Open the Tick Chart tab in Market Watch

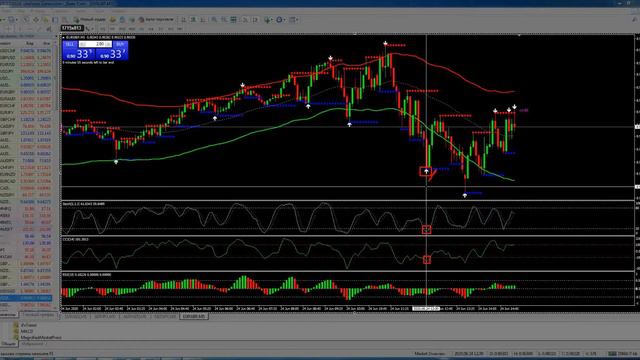[x=38, y=315]
